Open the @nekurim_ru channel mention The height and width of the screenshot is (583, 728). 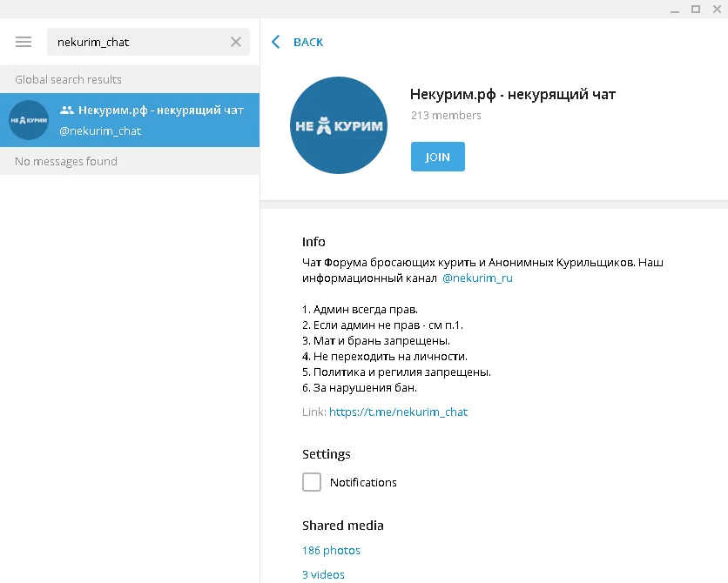tap(477, 278)
